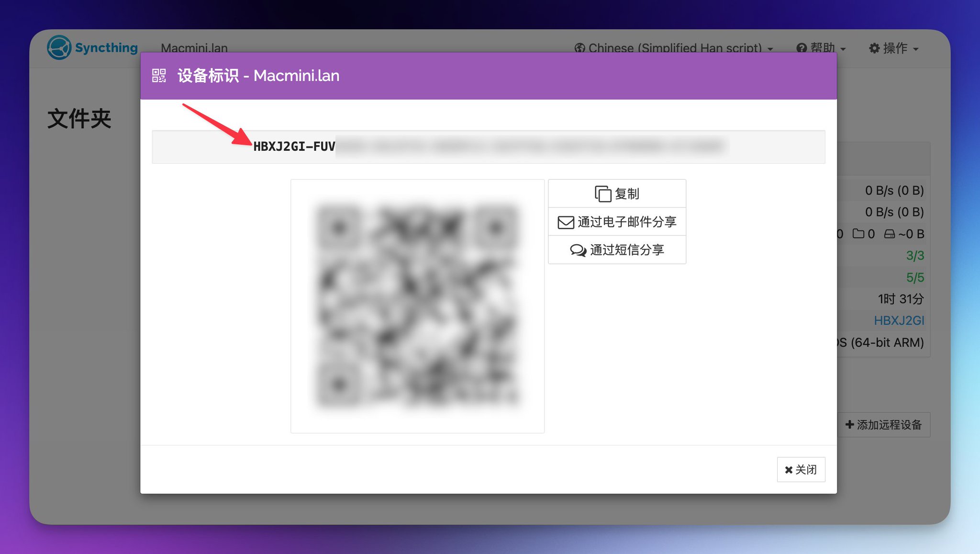Click the dialog title 设备标识 - Macmini.lan

coord(258,76)
